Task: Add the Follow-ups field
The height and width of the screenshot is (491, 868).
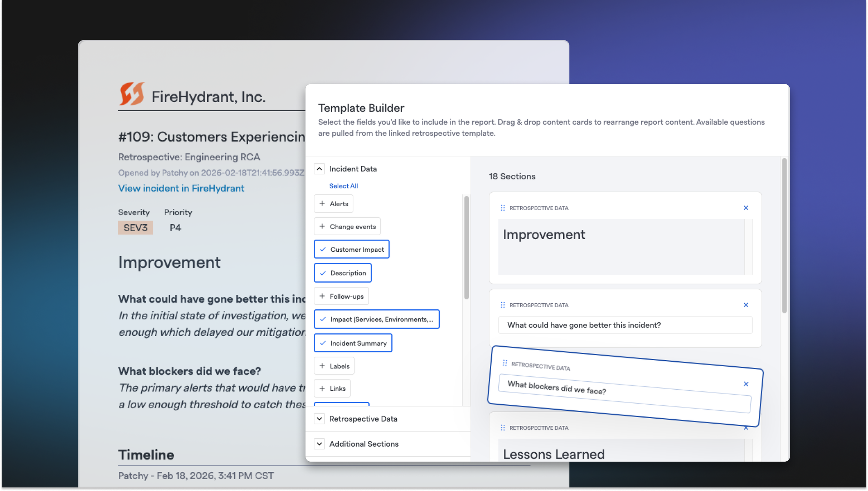Action: pyautogui.click(x=341, y=296)
